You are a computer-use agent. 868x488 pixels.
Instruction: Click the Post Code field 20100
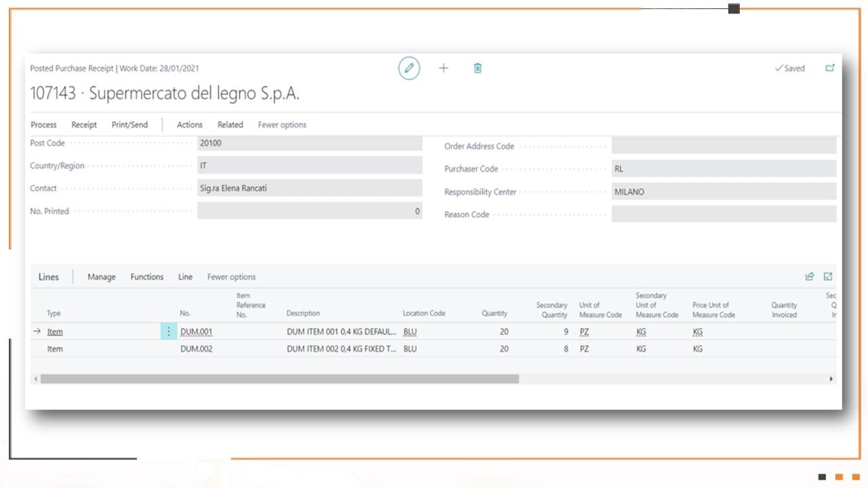click(x=310, y=143)
